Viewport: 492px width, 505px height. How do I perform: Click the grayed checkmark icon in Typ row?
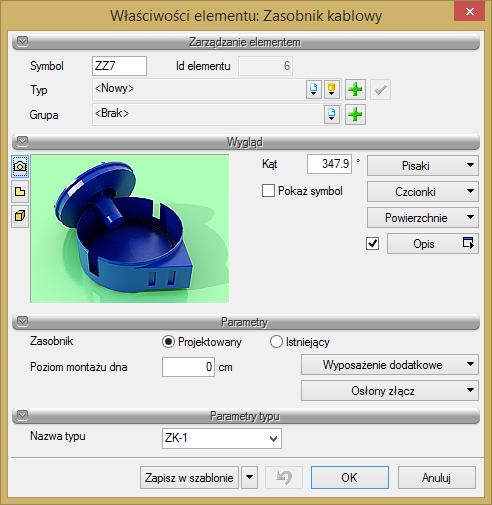coord(381,89)
